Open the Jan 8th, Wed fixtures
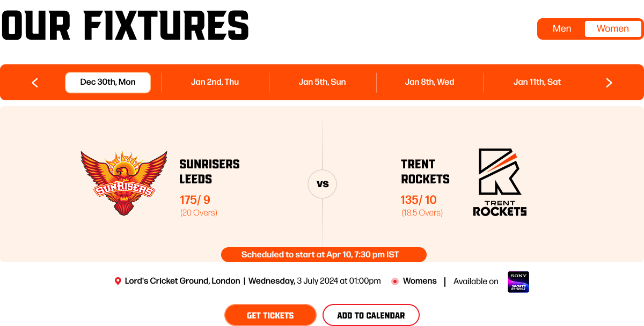 point(429,83)
